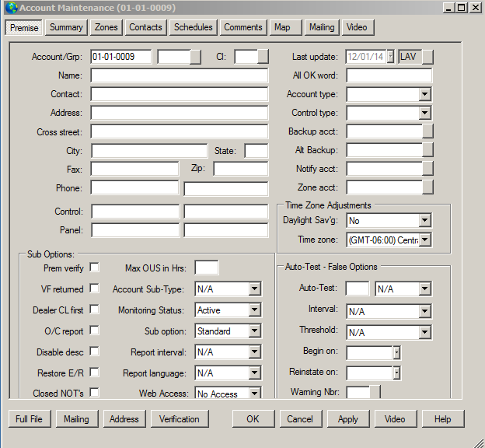The height and width of the screenshot is (448, 485).
Task: Open the Last update date picker arrow
Action: [391, 57]
